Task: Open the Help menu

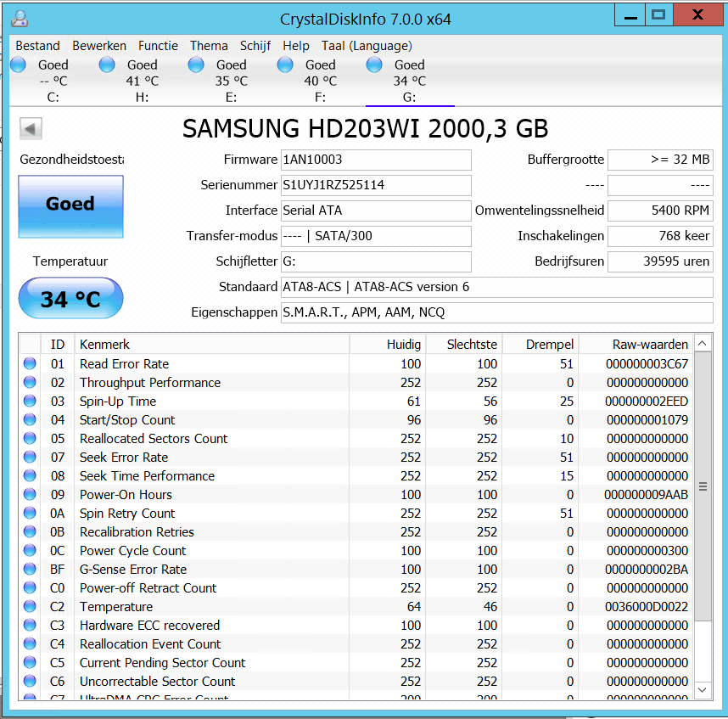Action: click(x=296, y=46)
